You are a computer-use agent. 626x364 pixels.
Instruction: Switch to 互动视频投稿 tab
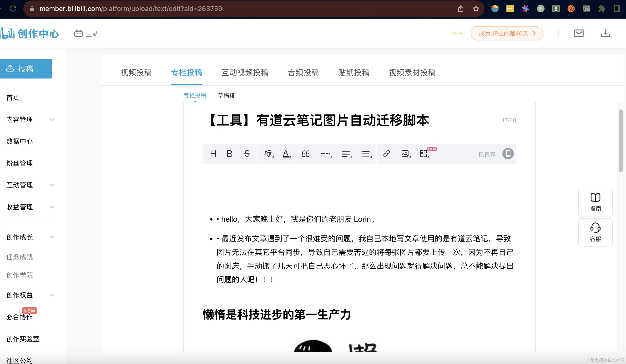coord(245,73)
